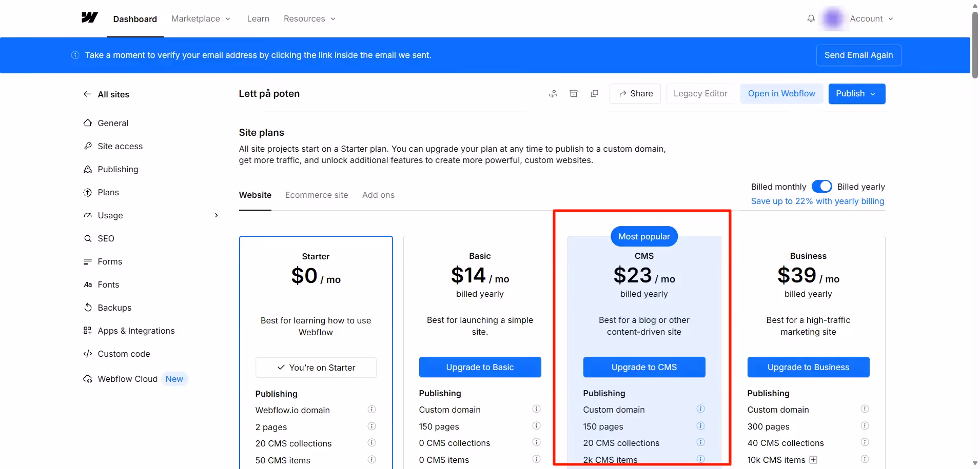Screen dimensions: 980x469
Task: Click the transfer site icon
Action: (x=553, y=94)
